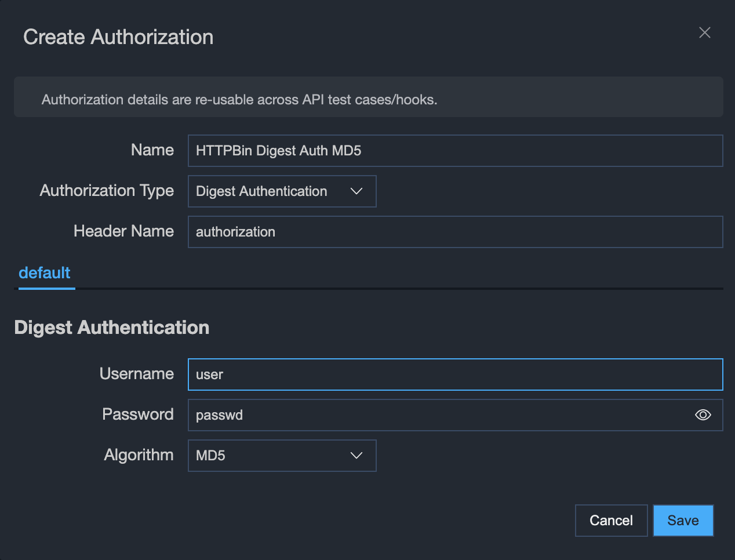This screenshot has height=560, width=735.
Task: Click the Authorization Type dropdown chevron arrow
Action: (x=356, y=191)
